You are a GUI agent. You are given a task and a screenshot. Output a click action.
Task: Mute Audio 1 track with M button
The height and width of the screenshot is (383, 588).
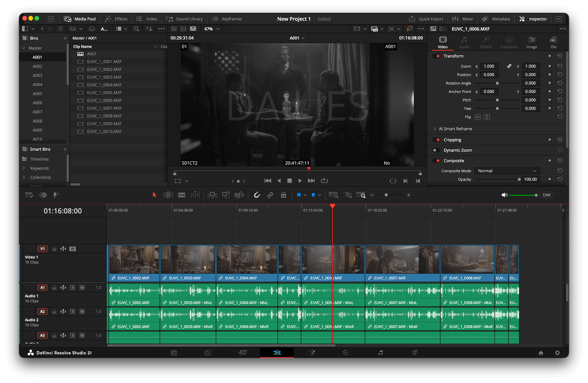pyautogui.click(x=82, y=288)
